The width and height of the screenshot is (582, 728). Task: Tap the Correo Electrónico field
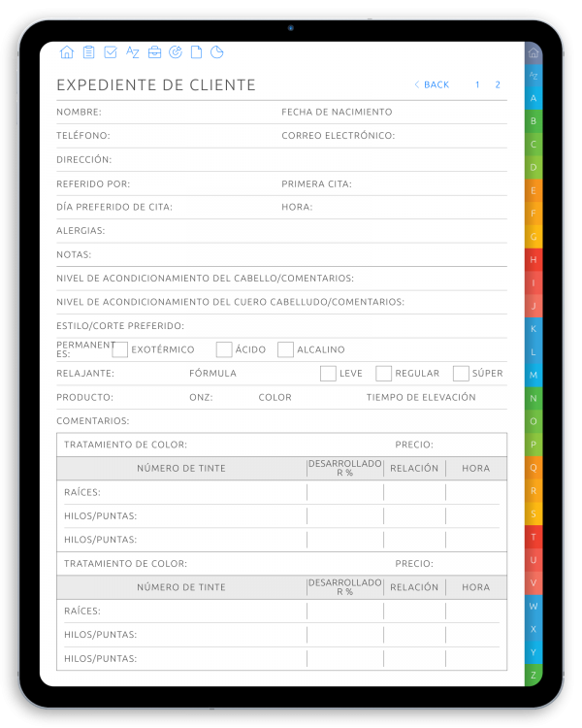tap(394, 136)
